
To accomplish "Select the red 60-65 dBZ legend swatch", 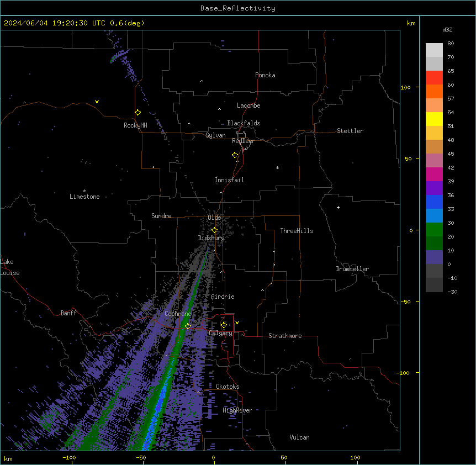I will pyautogui.click(x=434, y=78).
